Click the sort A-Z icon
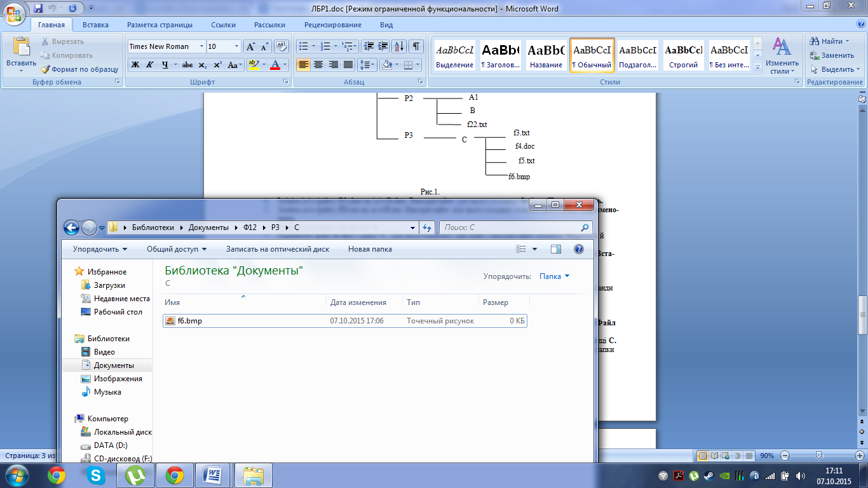Viewport: 868px width, 488px height. point(399,46)
